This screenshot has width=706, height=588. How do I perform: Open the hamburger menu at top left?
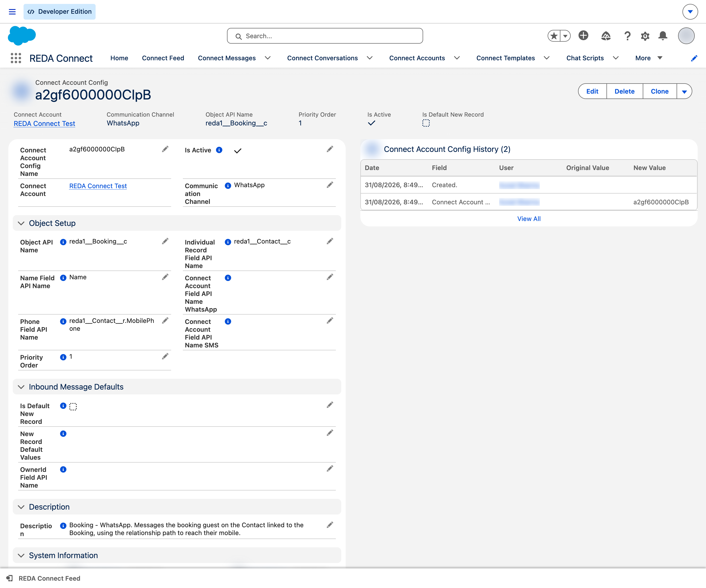pos(13,12)
